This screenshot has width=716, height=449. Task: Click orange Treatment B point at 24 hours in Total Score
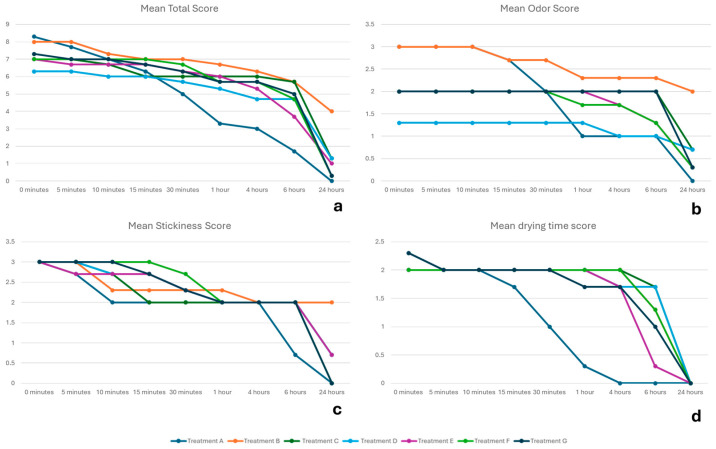click(332, 111)
